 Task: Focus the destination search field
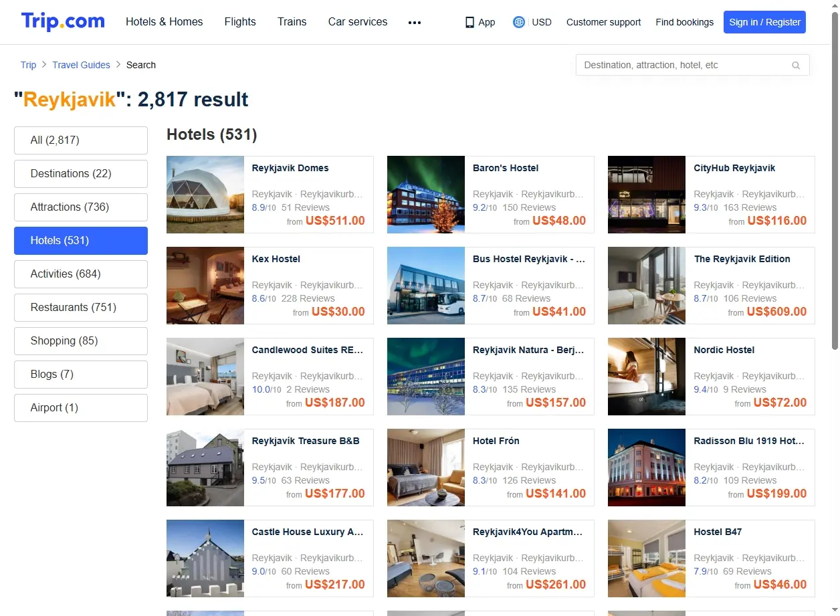tap(693, 65)
